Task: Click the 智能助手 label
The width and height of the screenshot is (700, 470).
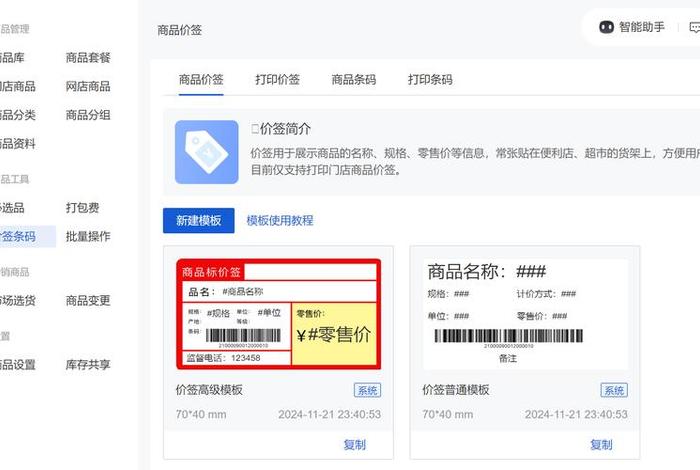Action: coord(642,27)
